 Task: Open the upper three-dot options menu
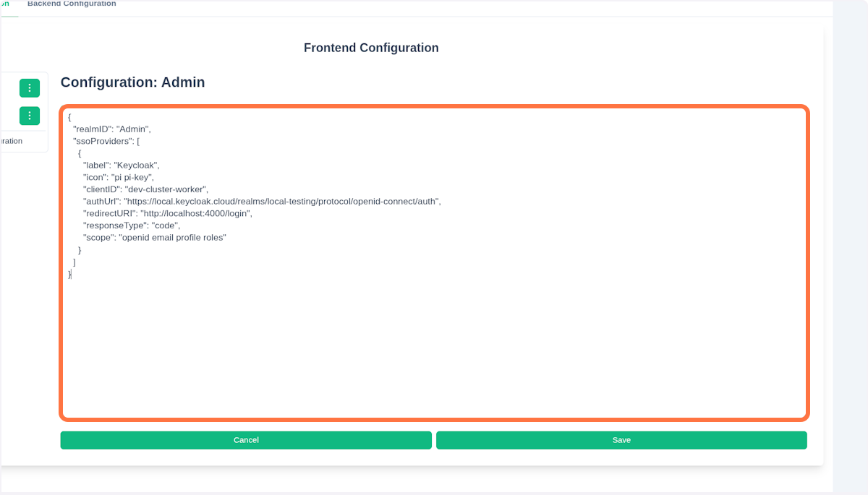pyautogui.click(x=30, y=88)
